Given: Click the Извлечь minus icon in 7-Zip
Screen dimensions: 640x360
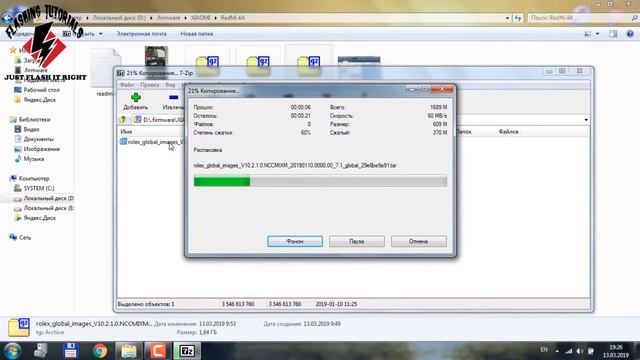Looking at the screenshot, I should click(x=174, y=98).
